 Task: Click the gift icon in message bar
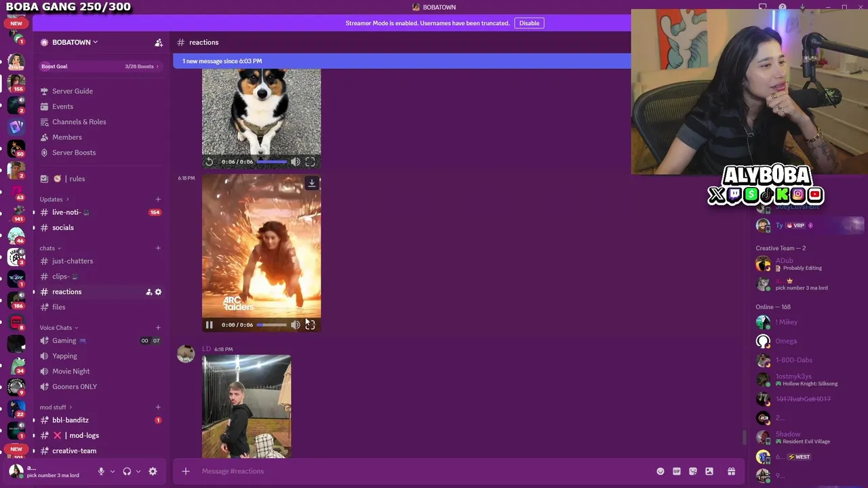tap(731, 472)
